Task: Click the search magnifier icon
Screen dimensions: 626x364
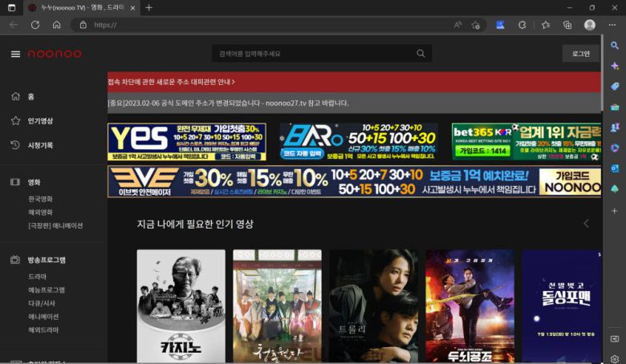Action: point(421,54)
